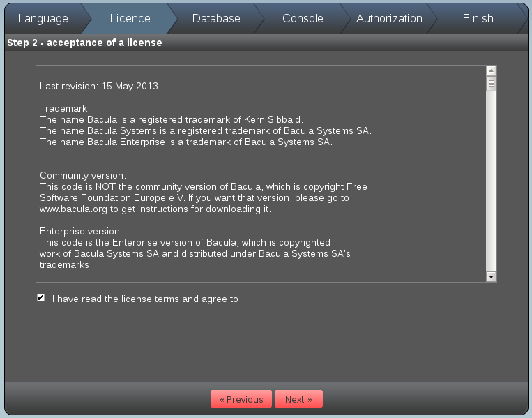
Task: Click the 'Step 2 - acceptance of a license' heading
Action: click(84, 43)
